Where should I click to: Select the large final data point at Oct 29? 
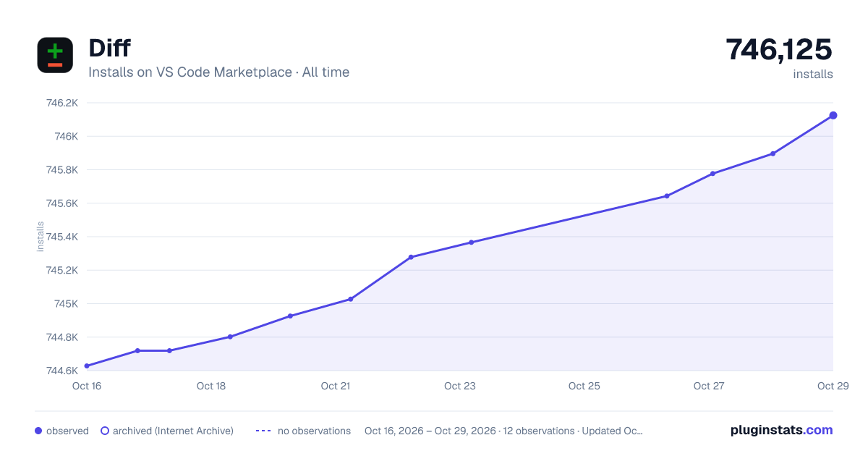(x=833, y=115)
